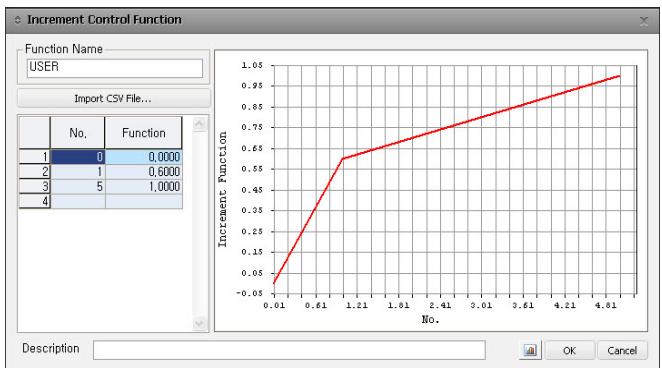Select the Function cell 0,6000
The width and height of the screenshot is (662, 368).
point(144,171)
